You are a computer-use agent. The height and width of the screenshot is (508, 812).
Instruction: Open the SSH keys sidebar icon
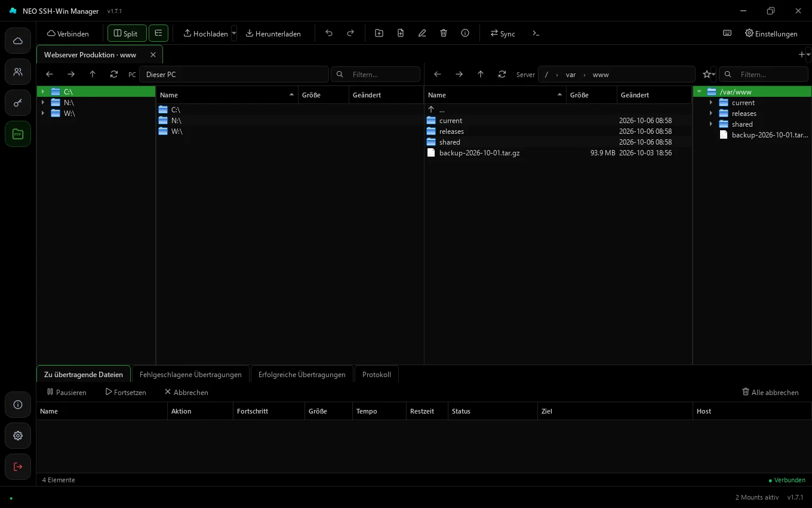pyautogui.click(x=18, y=103)
